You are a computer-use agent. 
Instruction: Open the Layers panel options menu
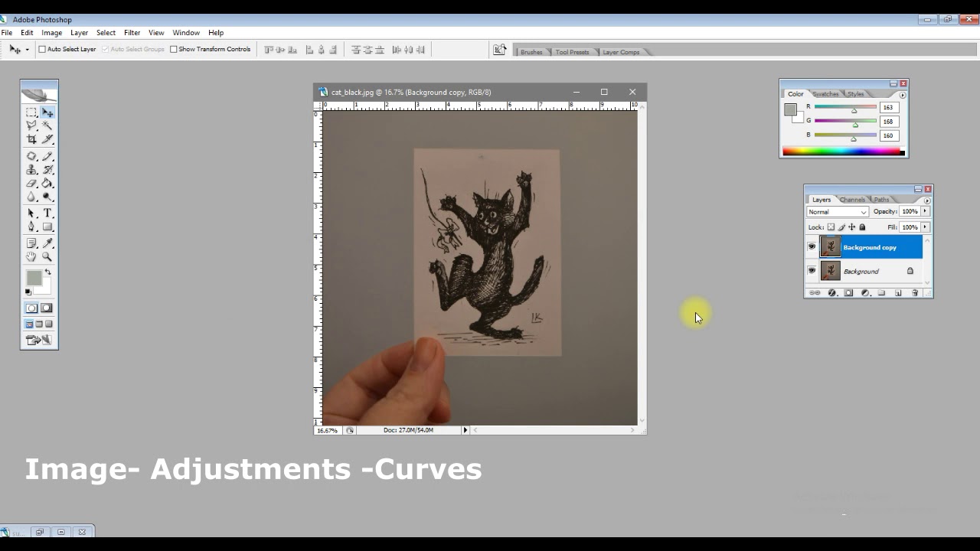pos(927,201)
